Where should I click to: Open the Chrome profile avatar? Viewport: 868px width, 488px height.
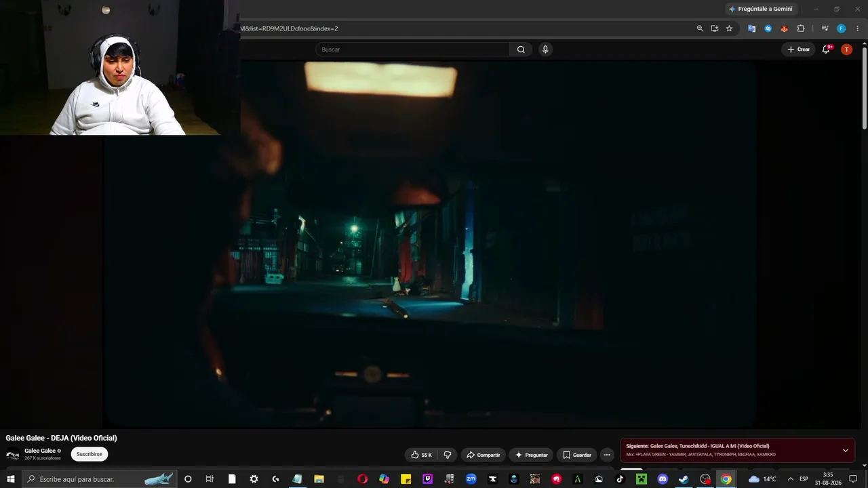[841, 28]
